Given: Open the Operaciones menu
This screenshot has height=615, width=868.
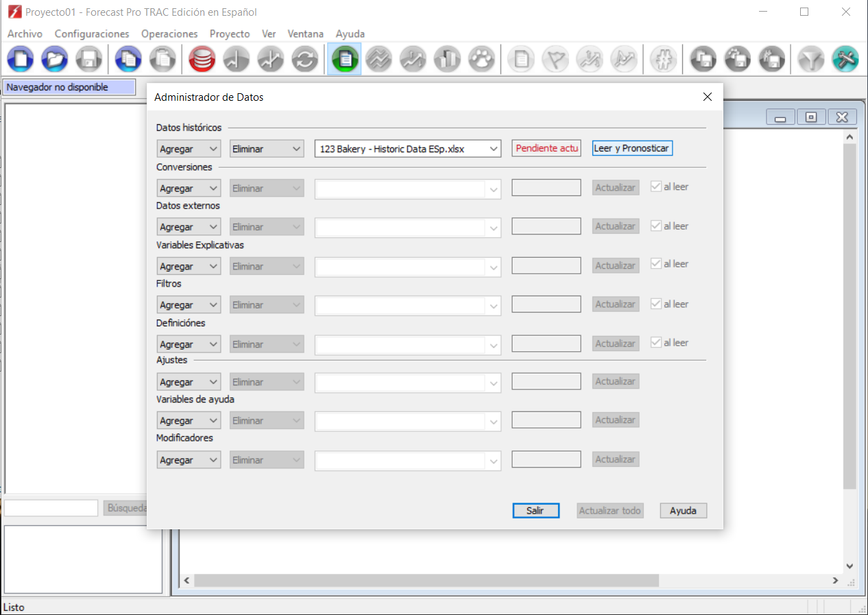Looking at the screenshot, I should tap(169, 34).
